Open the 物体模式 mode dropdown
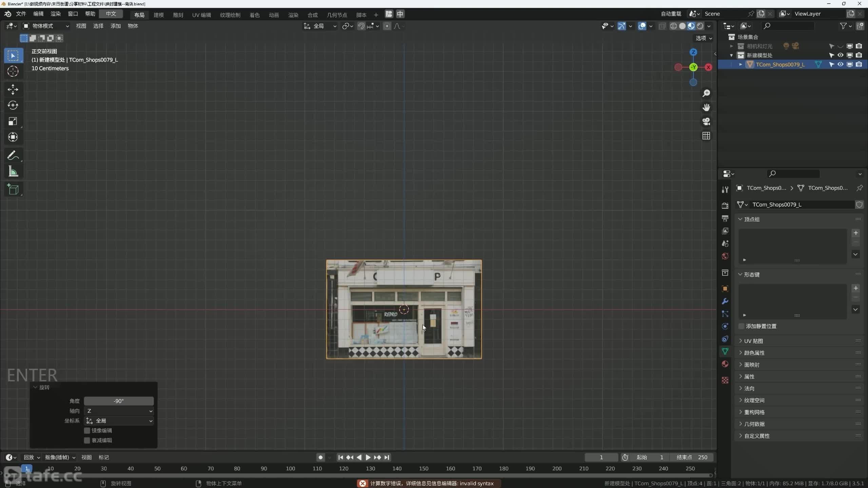868x488 pixels. [46, 26]
